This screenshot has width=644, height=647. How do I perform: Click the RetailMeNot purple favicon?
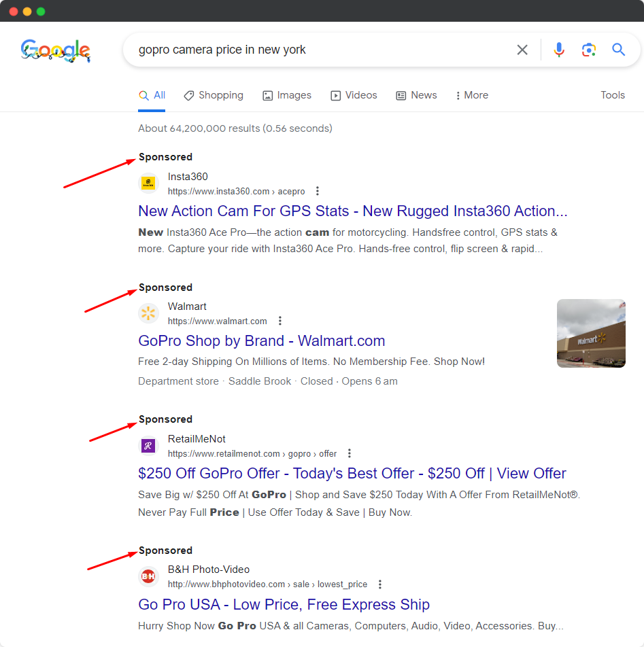148,446
